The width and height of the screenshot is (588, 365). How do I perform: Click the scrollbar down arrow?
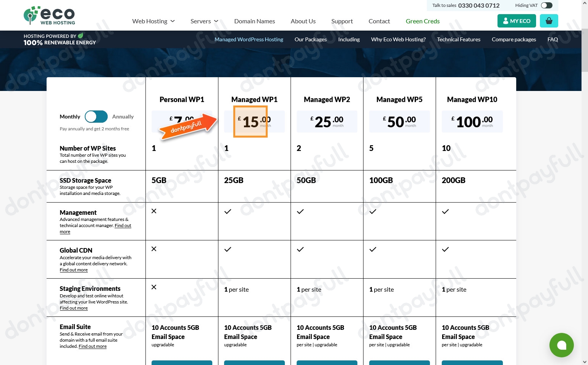coord(585,362)
